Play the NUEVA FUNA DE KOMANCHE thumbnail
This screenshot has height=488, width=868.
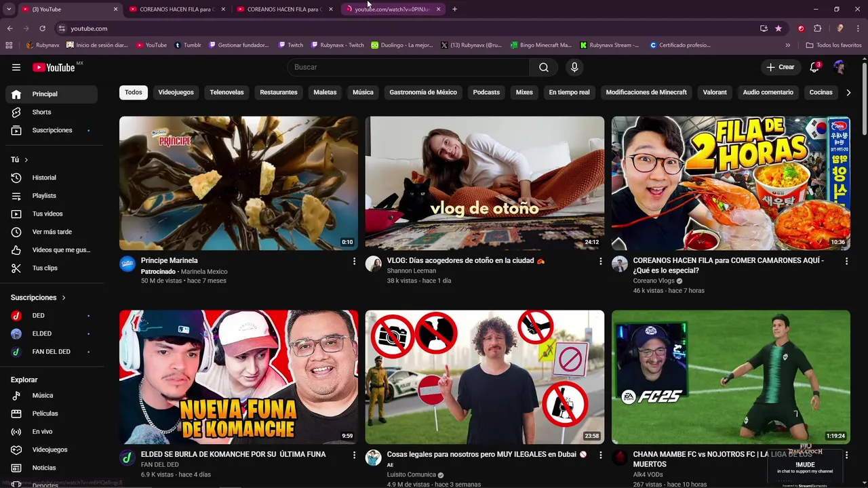(239, 378)
